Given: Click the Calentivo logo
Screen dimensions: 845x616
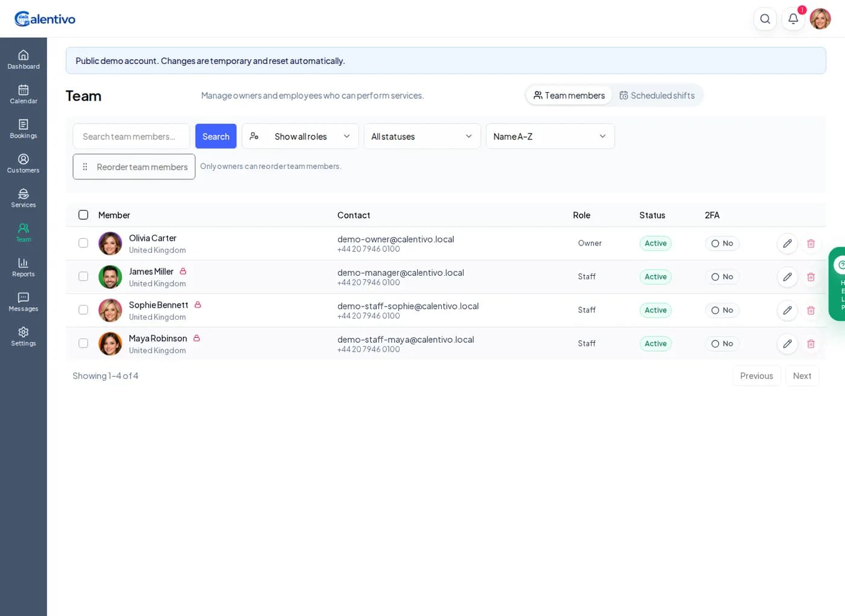Looking at the screenshot, I should point(45,19).
